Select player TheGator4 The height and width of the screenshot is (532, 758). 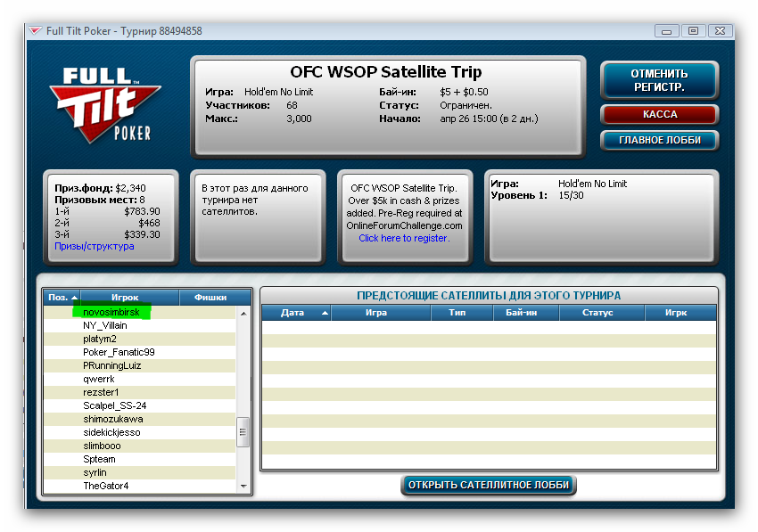pyautogui.click(x=140, y=486)
